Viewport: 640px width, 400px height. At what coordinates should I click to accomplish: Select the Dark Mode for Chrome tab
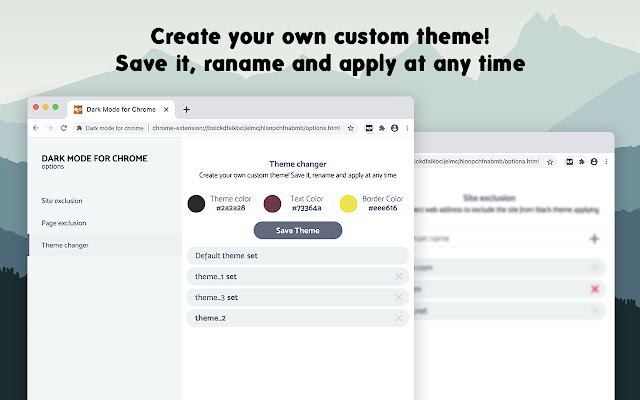tap(121, 109)
